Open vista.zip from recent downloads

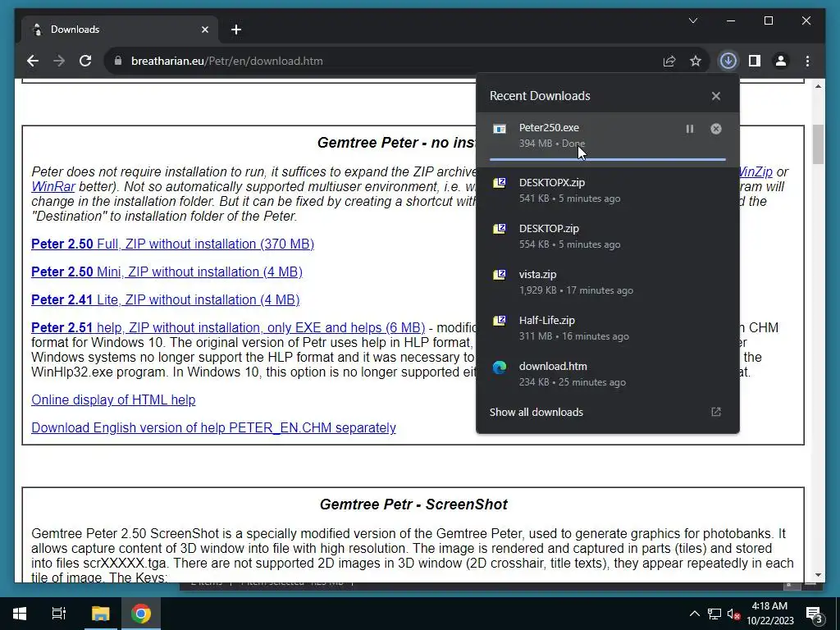point(608,282)
